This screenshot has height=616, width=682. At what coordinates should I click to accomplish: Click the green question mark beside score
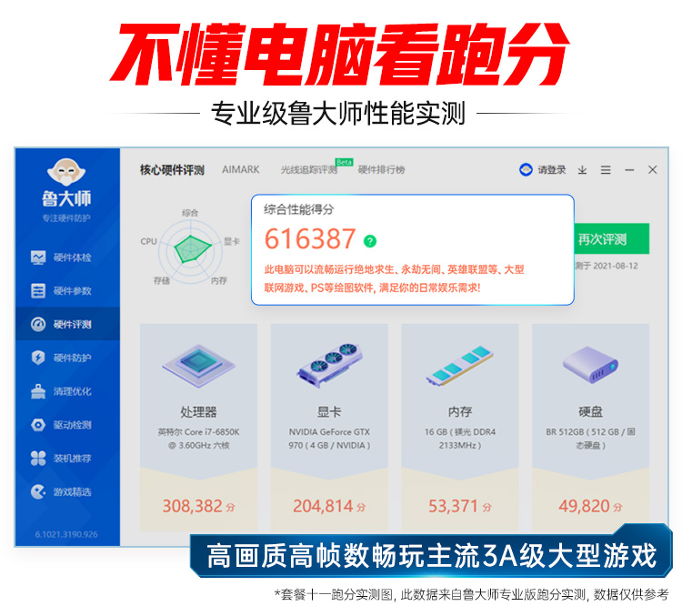pos(370,241)
